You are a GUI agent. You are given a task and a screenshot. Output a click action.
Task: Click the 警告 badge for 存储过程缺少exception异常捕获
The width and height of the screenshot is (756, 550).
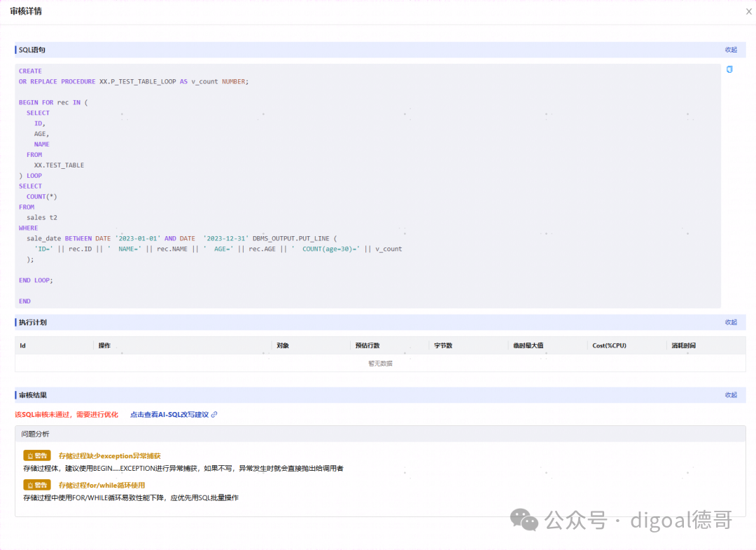pos(37,455)
